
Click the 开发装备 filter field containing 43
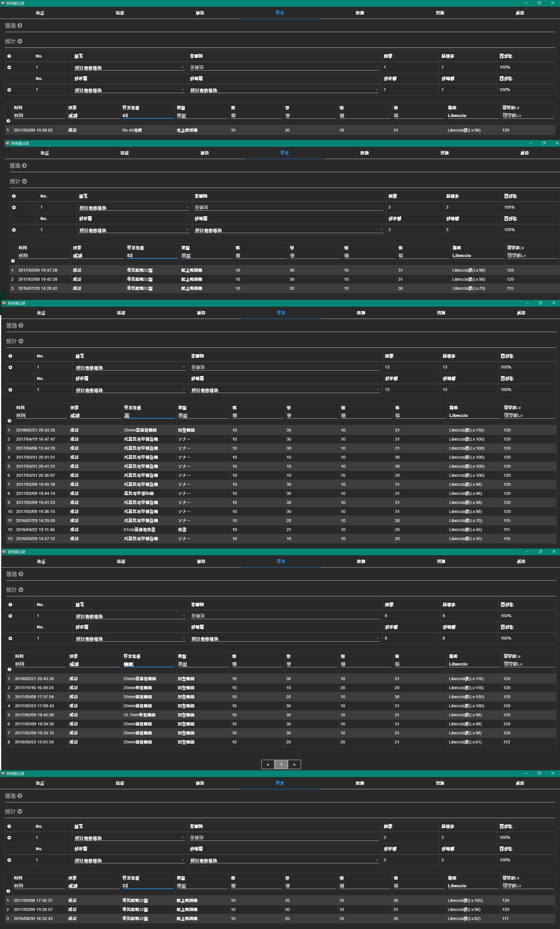point(147,115)
